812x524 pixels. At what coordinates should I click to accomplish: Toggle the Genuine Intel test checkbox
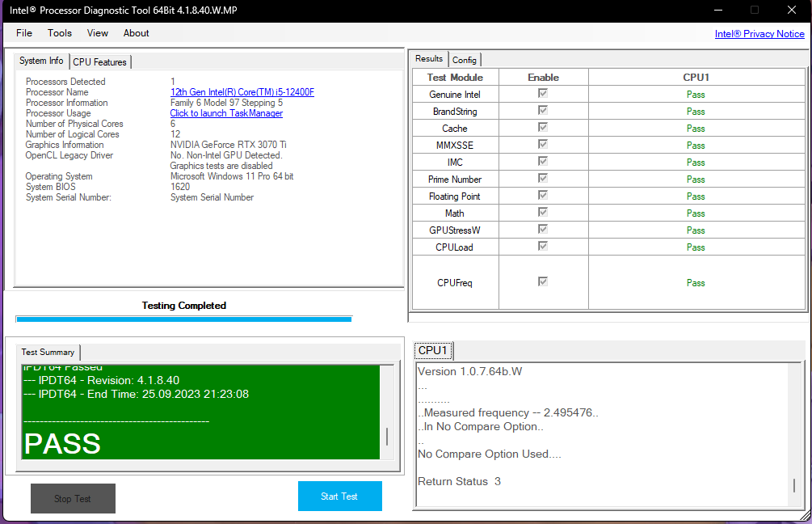coord(543,93)
